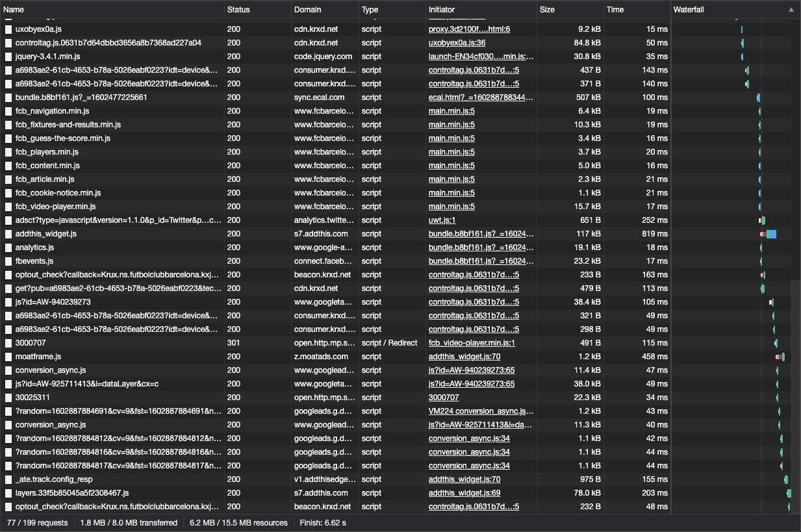Screen dimensions: 801x532
Task: Click the 301 status cell
Action: (257, 343)
